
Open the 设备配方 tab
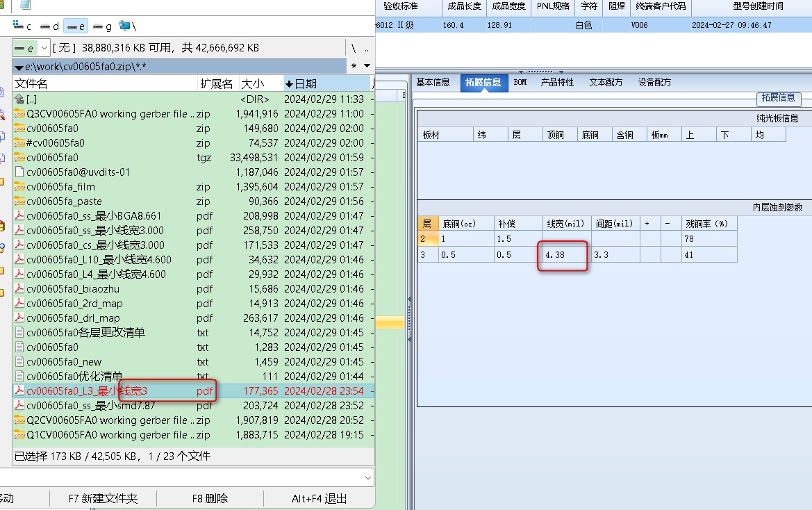coord(654,82)
